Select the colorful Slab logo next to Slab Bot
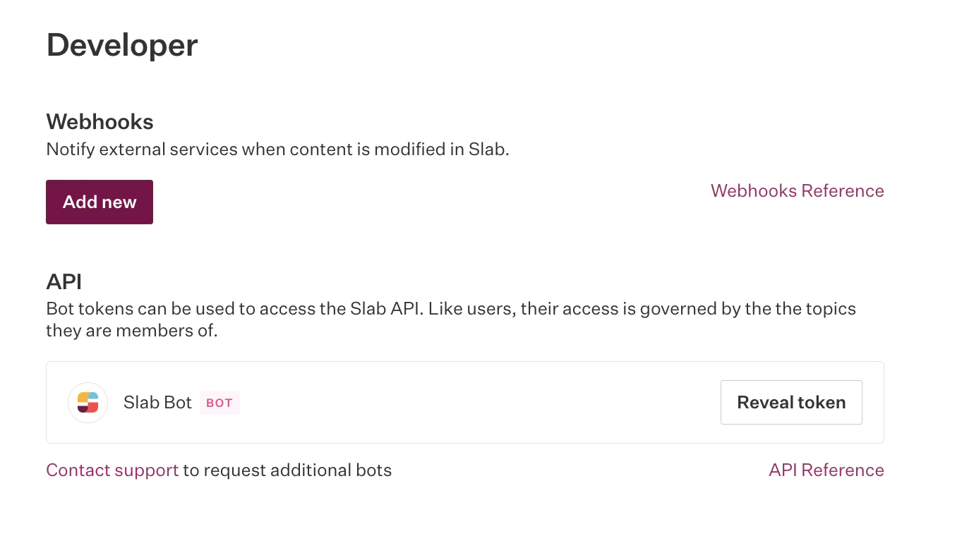The width and height of the screenshot is (974, 560). (88, 403)
